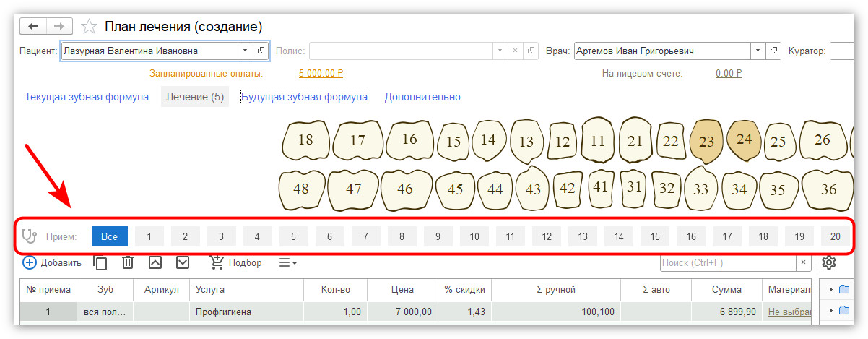Copy the selected service row

click(x=101, y=263)
